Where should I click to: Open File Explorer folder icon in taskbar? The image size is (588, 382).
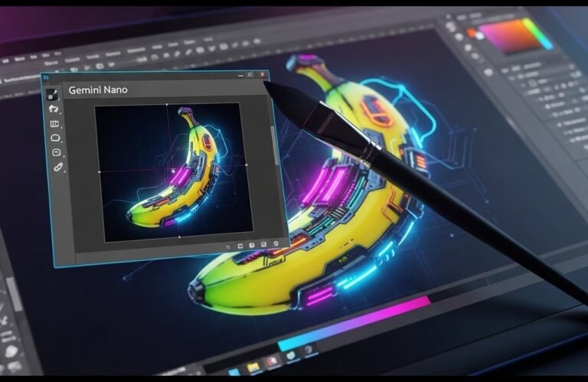coord(253,367)
